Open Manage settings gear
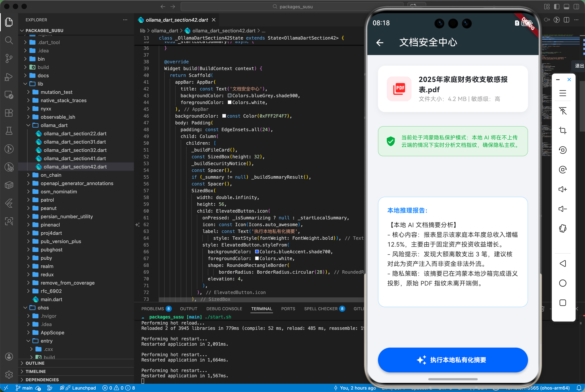Viewport: 585px width, 392px height. 9,374
